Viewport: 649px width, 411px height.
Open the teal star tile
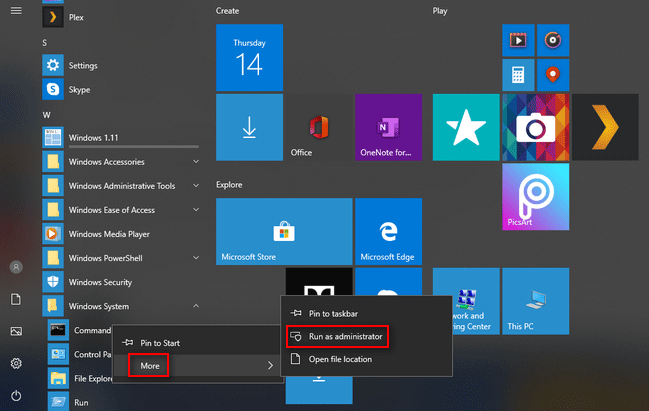466,127
